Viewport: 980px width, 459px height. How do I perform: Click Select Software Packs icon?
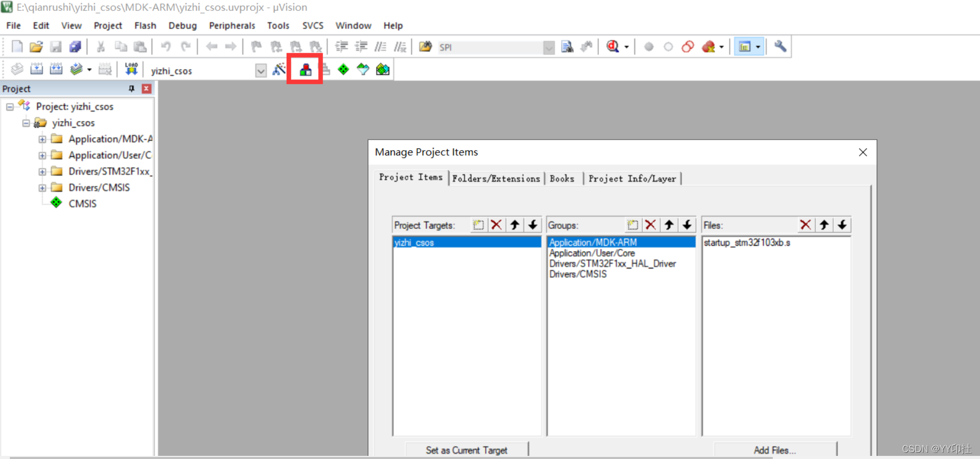point(363,69)
